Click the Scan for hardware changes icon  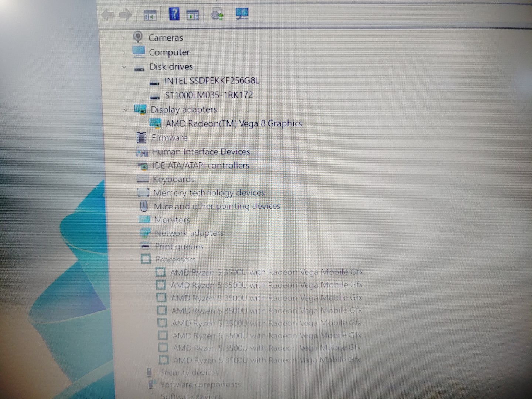(x=242, y=14)
